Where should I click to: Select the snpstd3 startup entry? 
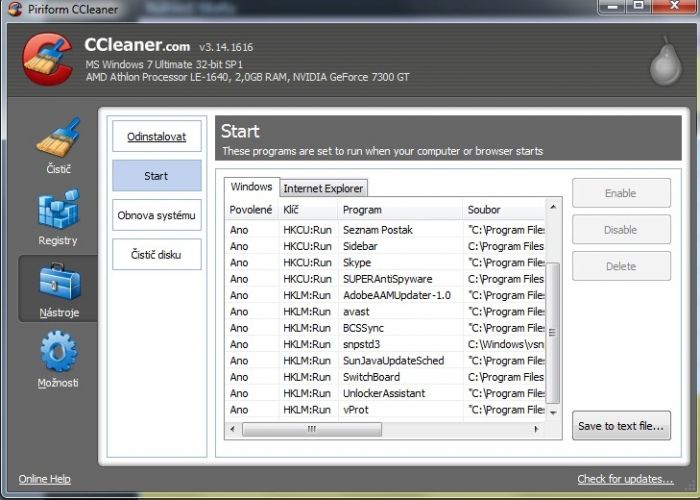coord(385,344)
